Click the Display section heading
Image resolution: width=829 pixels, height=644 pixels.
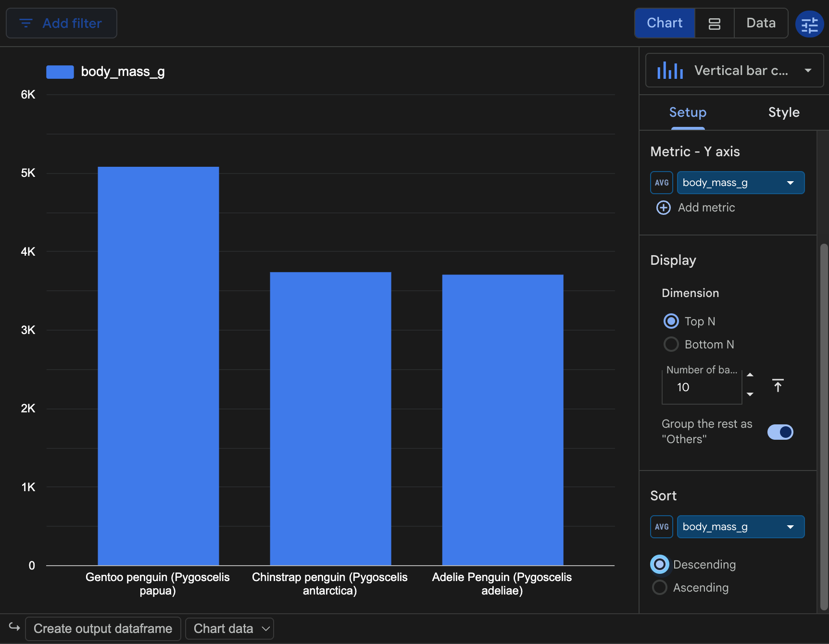point(673,260)
